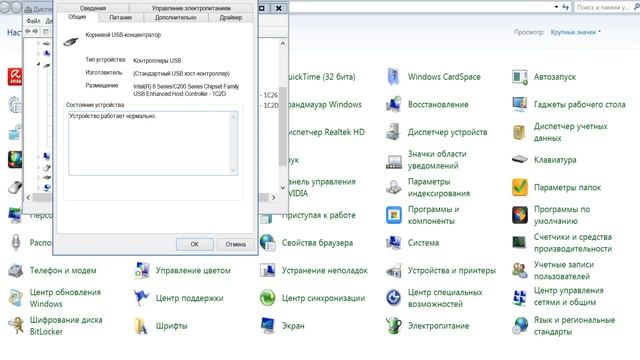Click the Восстановление icon
640x360 pixels.
click(393, 104)
